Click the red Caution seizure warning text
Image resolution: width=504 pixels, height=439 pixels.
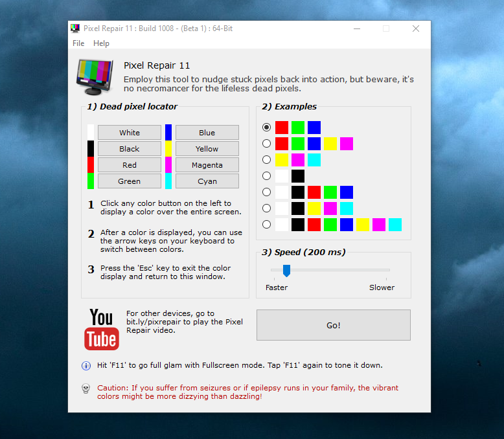(x=248, y=392)
